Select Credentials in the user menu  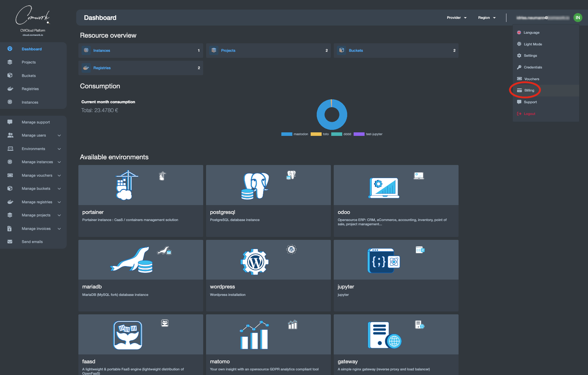[533, 67]
